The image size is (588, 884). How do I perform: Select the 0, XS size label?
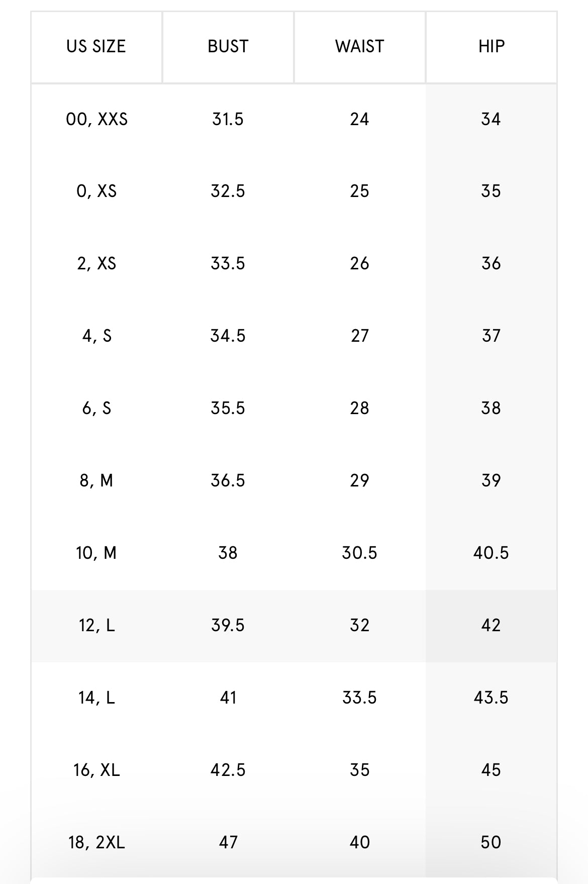click(x=96, y=191)
